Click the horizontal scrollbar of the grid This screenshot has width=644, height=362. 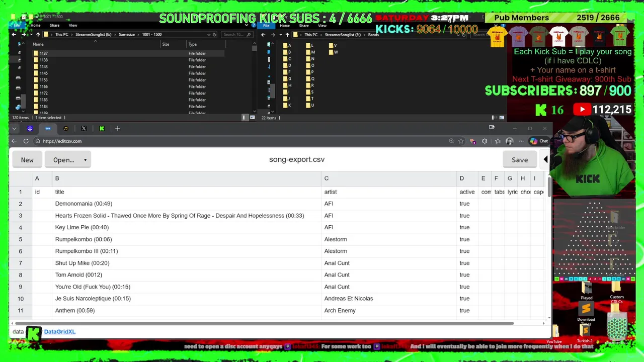[264, 323]
